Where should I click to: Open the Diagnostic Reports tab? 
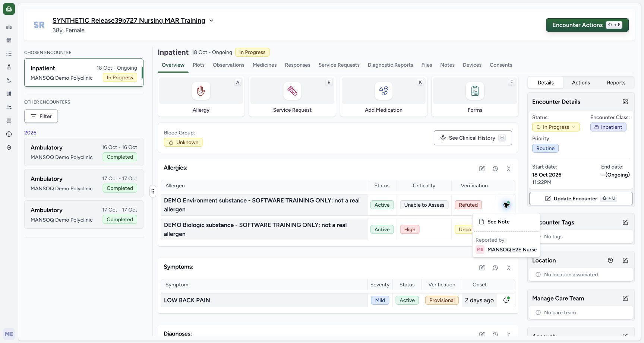click(390, 65)
